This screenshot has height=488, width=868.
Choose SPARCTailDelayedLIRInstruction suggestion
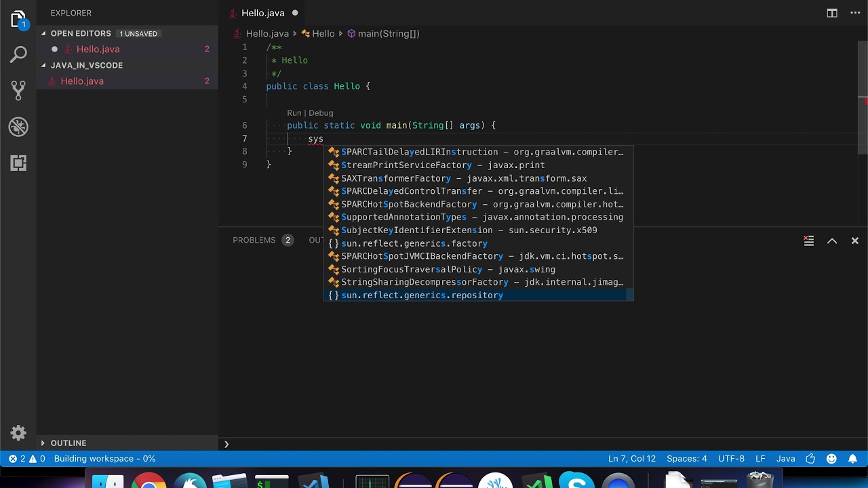click(x=478, y=152)
